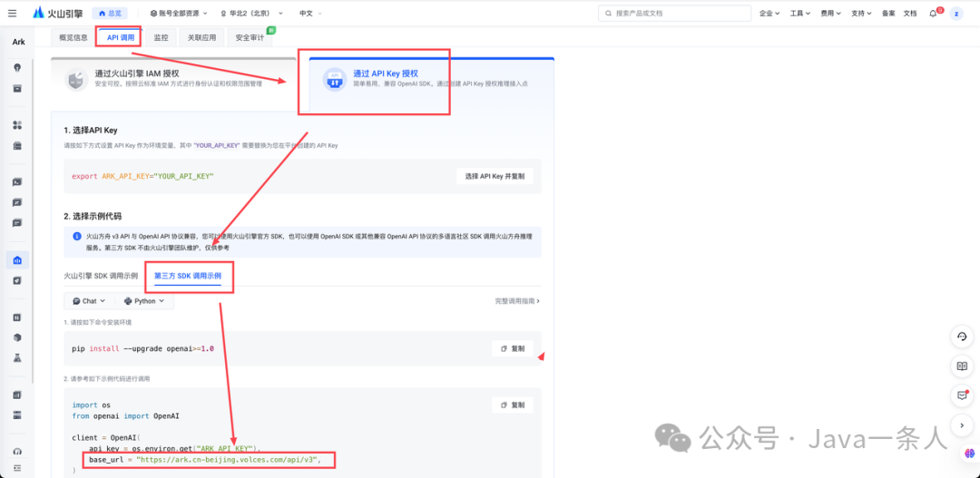
Task: Open sidebar icon below the bar-chart icon
Action: click(x=17, y=415)
